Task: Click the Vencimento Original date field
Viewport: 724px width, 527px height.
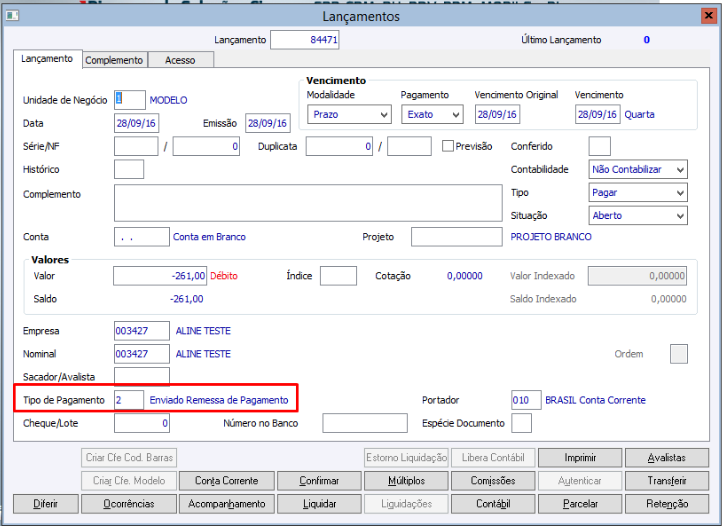Action: click(x=497, y=114)
